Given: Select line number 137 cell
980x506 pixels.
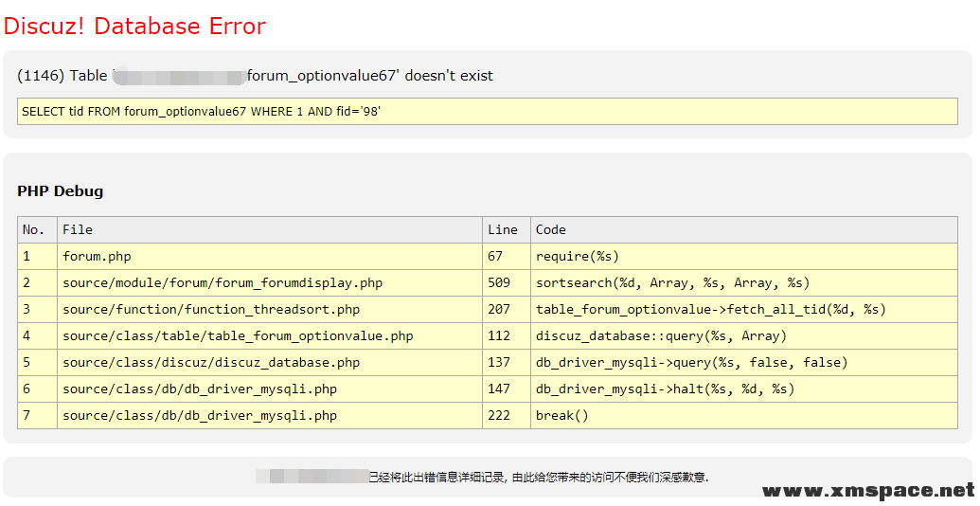Looking at the screenshot, I should (x=507, y=362).
